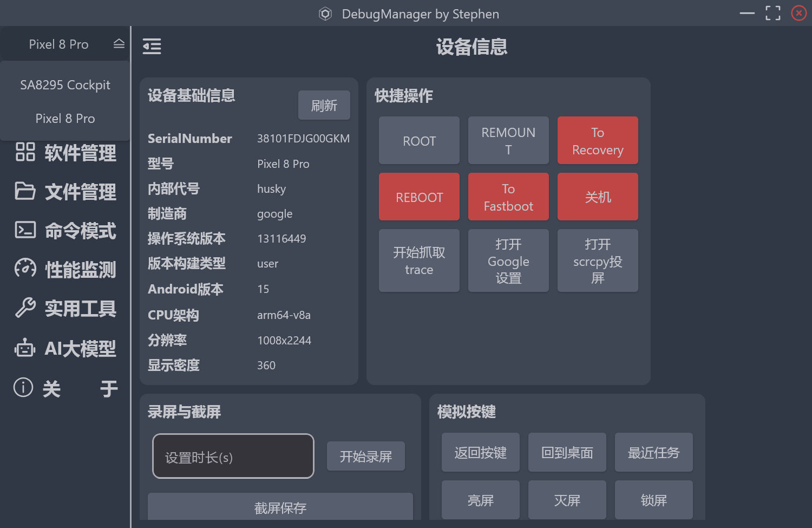This screenshot has height=528, width=812.
Task: Select SA8295 Cockpit from the device list
Action: click(65, 84)
